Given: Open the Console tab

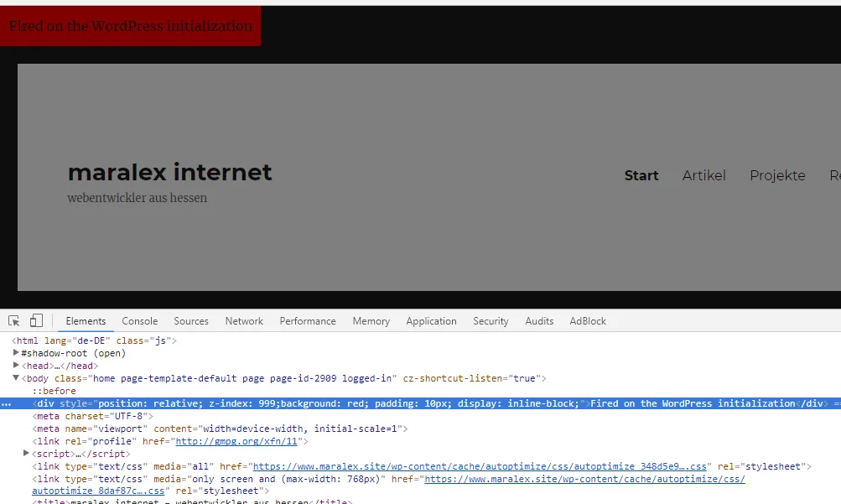Looking at the screenshot, I should (x=139, y=320).
